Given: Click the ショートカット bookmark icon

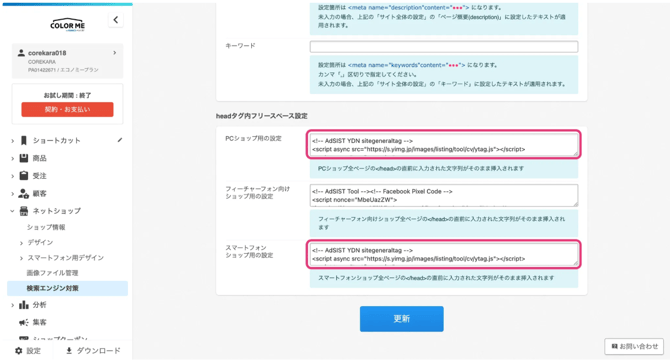Looking at the screenshot, I should pos(24,141).
